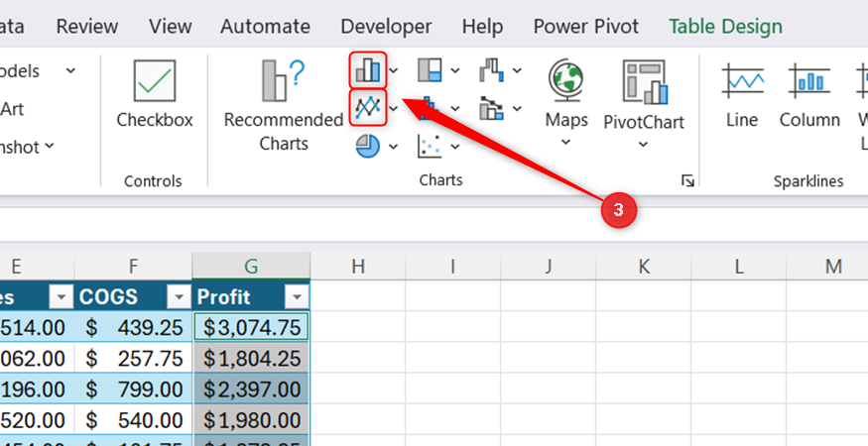Select column H header
The image size is (868, 446).
pos(357,267)
